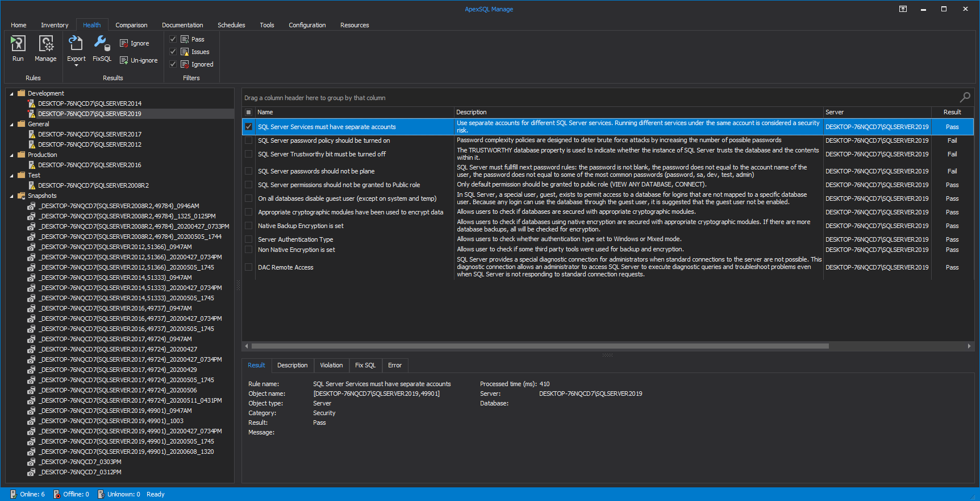Open the Configuration ribbon tab

coord(307,25)
